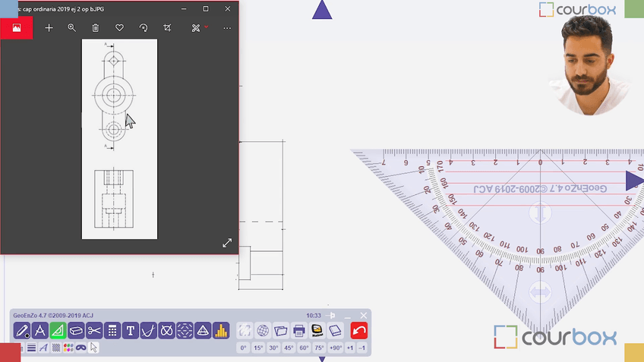Screen dimensions: 644x362
Task: Click the 45° angle button
Action: click(289, 348)
